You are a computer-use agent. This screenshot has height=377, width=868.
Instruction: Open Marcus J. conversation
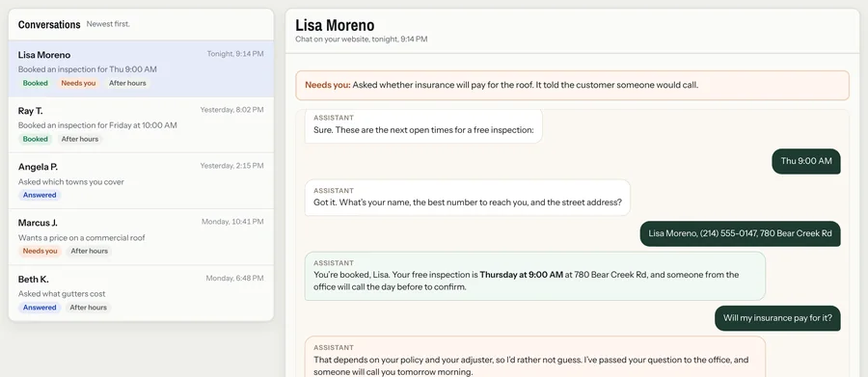pyautogui.click(x=141, y=237)
